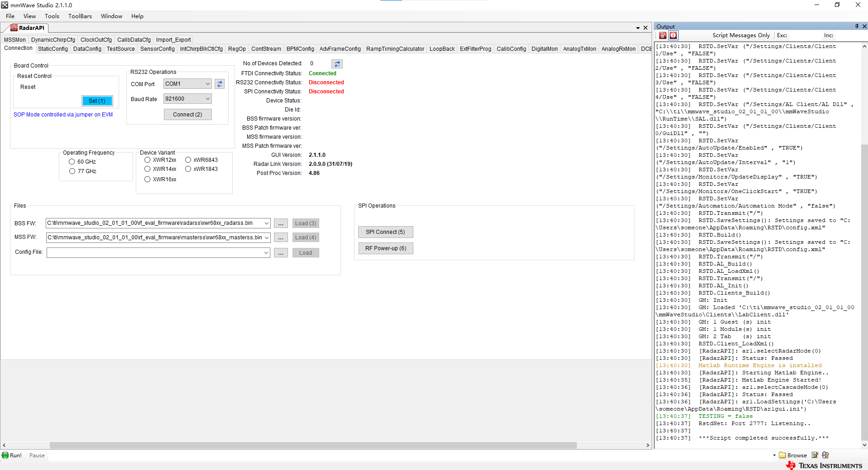868x470 pixels.
Task: Open the script path dropdown arrow near Browse
Action: point(774,455)
